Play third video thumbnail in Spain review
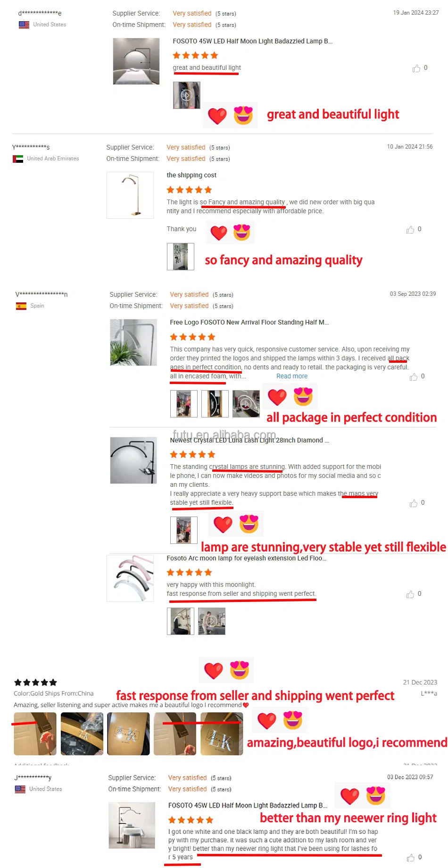 246,404
